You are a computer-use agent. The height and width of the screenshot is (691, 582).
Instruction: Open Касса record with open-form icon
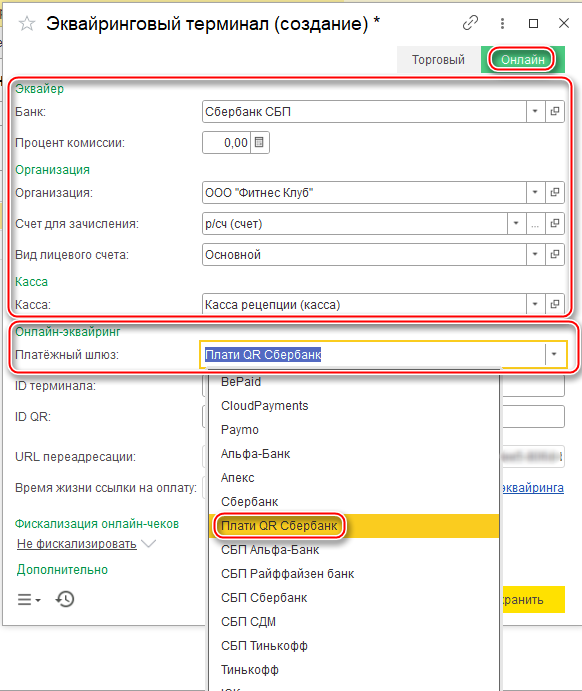(555, 304)
